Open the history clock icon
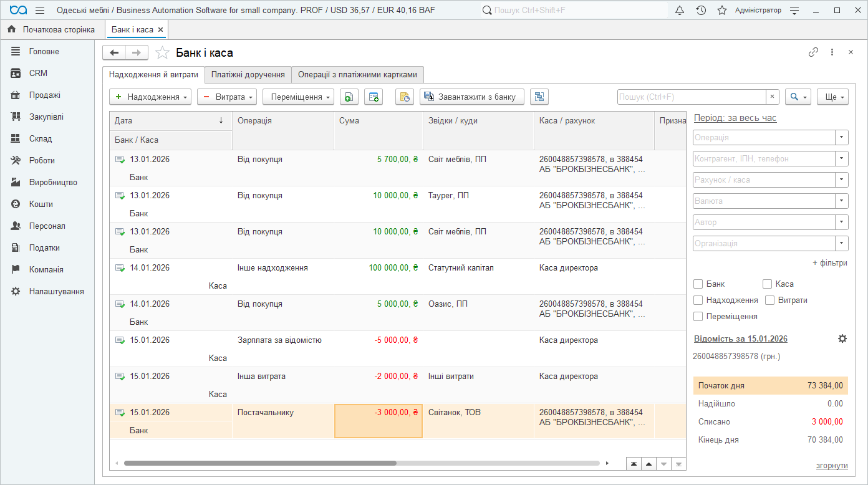Screen dimensions: 868x485 click(701, 11)
